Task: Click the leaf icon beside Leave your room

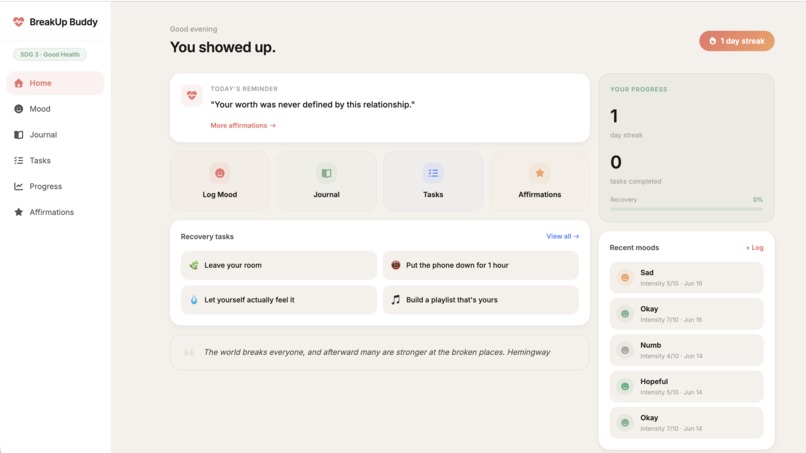Action: coord(194,265)
